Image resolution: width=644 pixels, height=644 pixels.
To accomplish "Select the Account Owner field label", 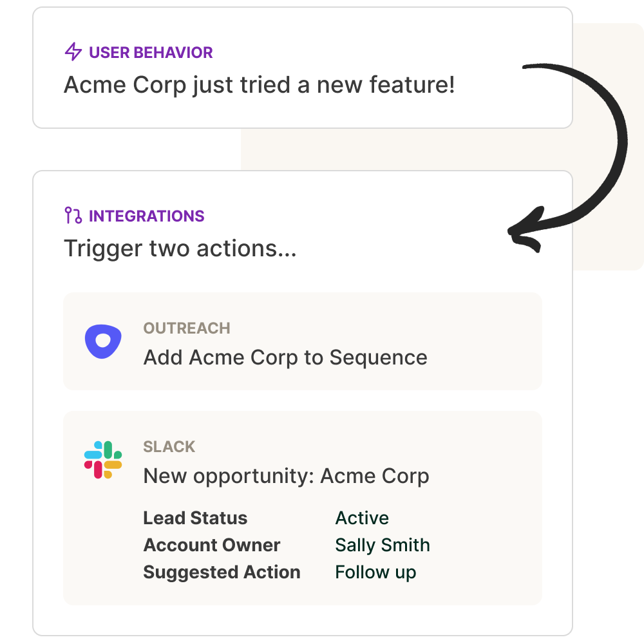I will pos(211,545).
